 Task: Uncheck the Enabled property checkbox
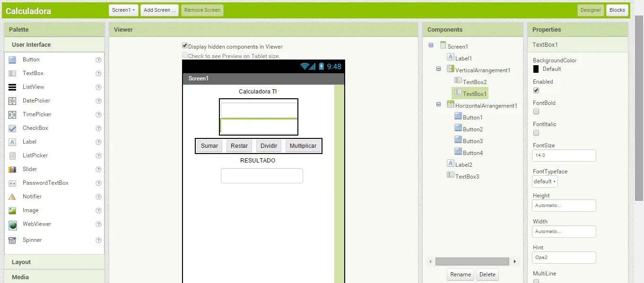pyautogui.click(x=536, y=90)
